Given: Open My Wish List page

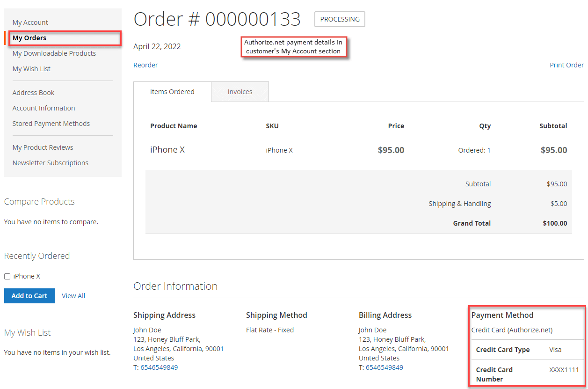Looking at the screenshot, I should coord(31,68).
